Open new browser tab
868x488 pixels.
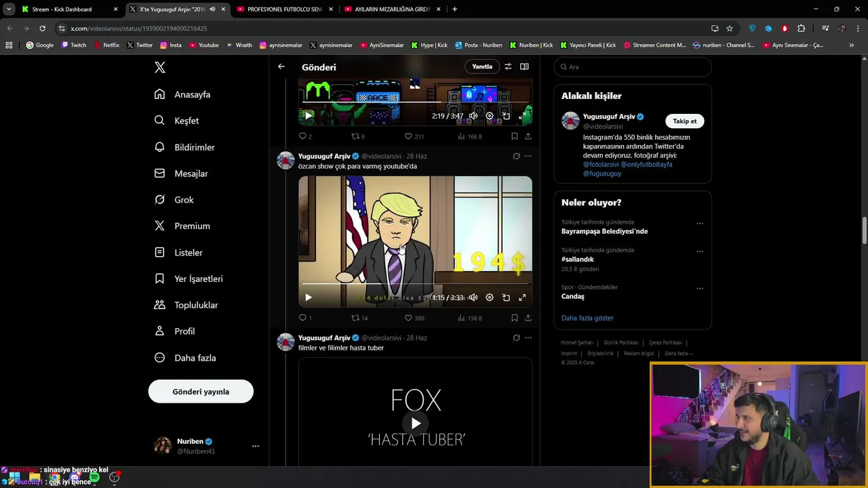(x=454, y=9)
